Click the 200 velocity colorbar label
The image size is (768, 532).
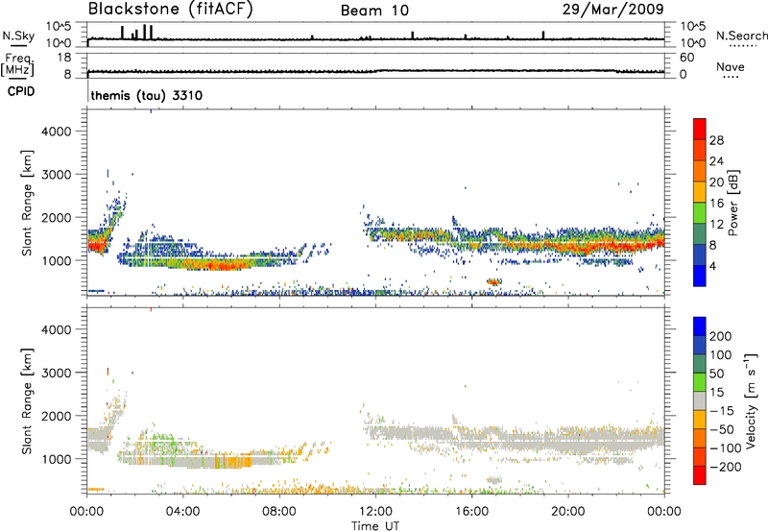[721, 336]
